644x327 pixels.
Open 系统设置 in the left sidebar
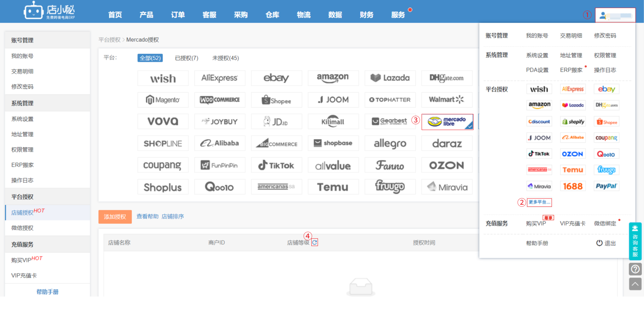tap(22, 119)
